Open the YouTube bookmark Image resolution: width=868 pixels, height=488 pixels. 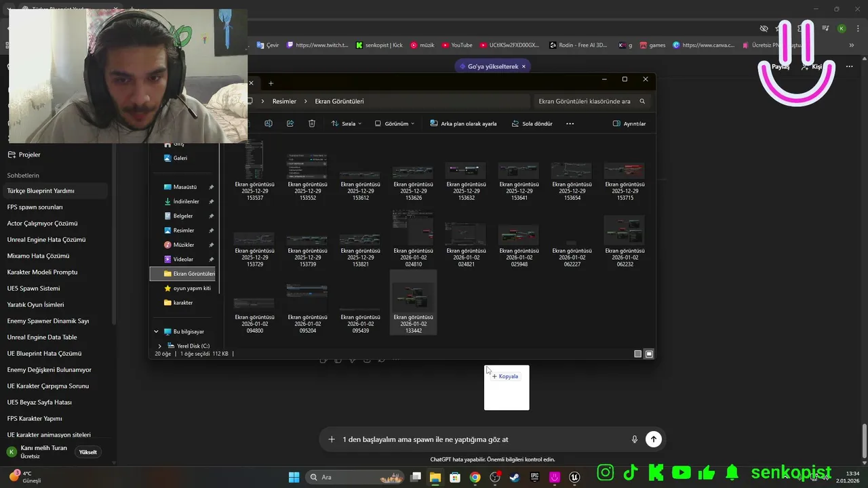point(457,45)
